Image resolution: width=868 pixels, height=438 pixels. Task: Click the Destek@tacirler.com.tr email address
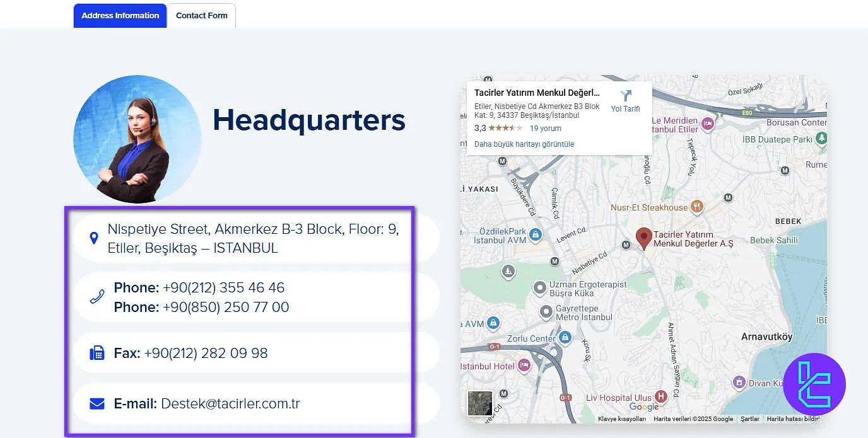pyautogui.click(x=230, y=403)
